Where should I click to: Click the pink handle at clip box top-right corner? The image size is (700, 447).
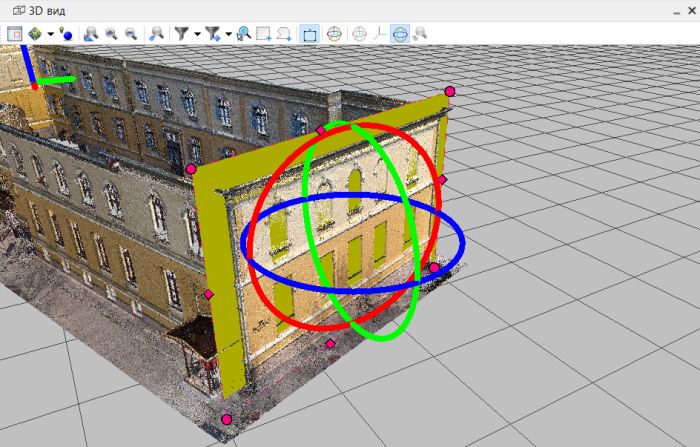click(x=449, y=92)
